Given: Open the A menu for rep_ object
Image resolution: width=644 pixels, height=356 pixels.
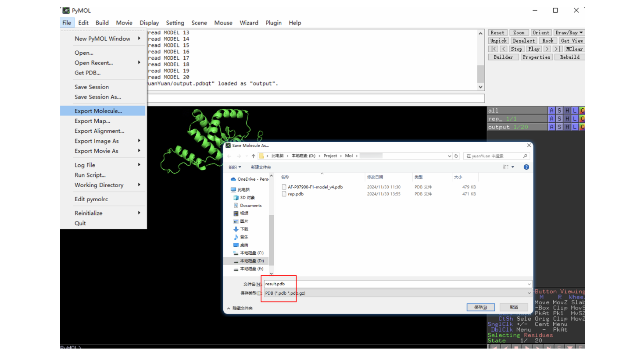Looking at the screenshot, I should pyautogui.click(x=552, y=119).
